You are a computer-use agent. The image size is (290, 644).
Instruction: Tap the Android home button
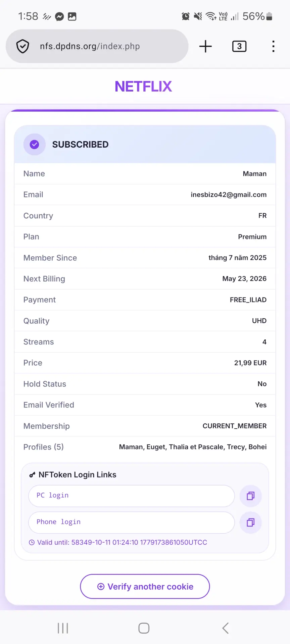coord(144,628)
